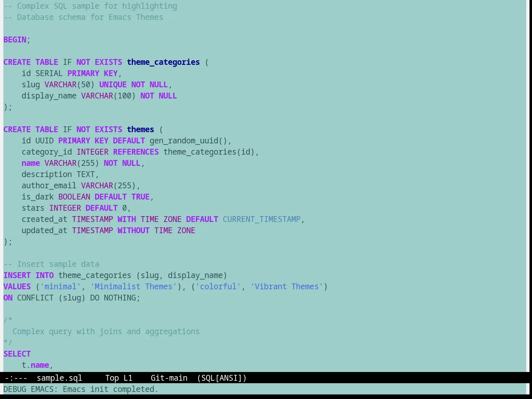Image resolution: width=532 pixels, height=399 pixels.
Task: Click the 'Minimalist Themes' string literal
Action: point(134,286)
